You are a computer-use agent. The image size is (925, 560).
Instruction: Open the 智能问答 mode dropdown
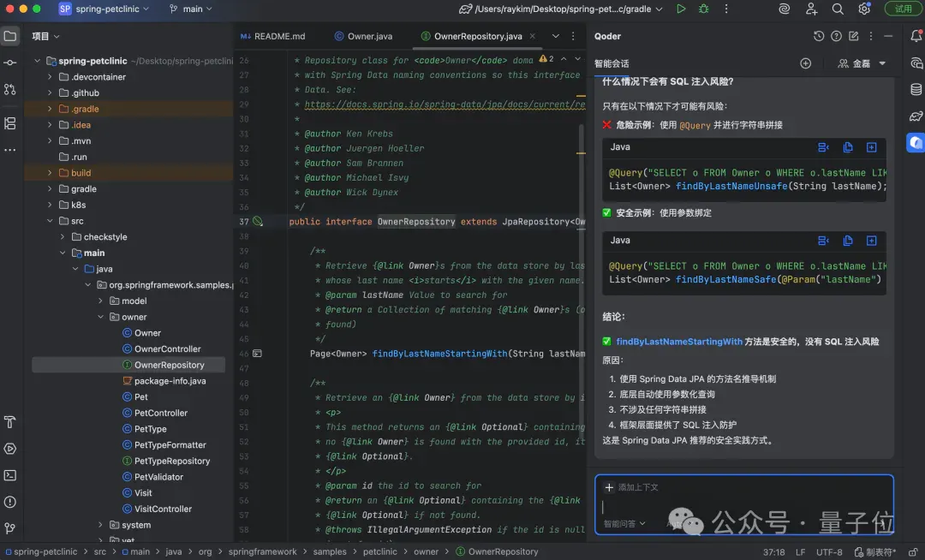click(x=624, y=523)
